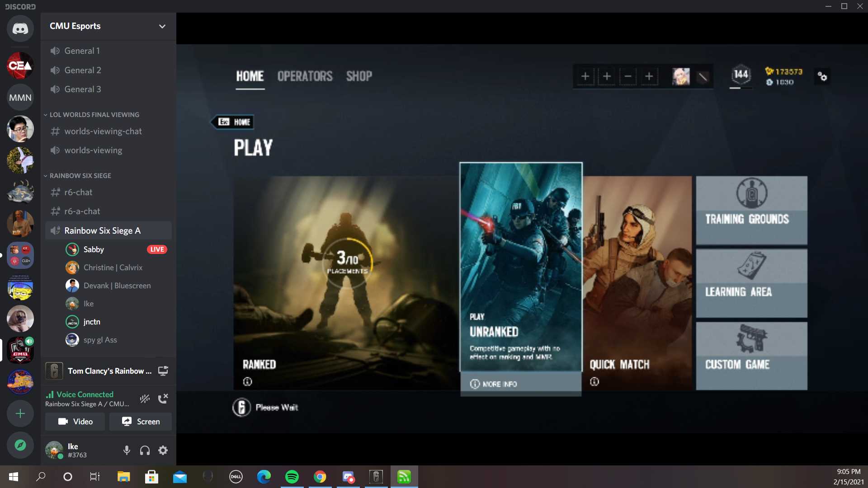
Task: Open Rainbow Six taskbar icon
Action: click(x=376, y=477)
